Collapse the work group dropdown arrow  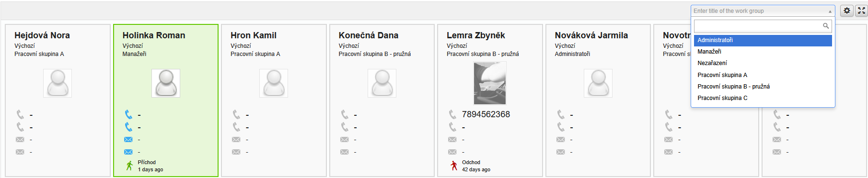[x=830, y=11]
